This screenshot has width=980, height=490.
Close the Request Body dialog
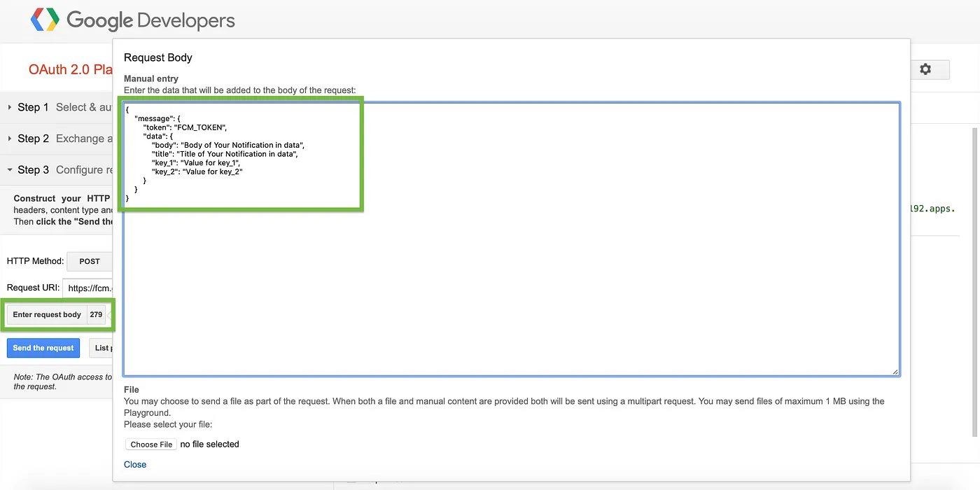[135, 464]
